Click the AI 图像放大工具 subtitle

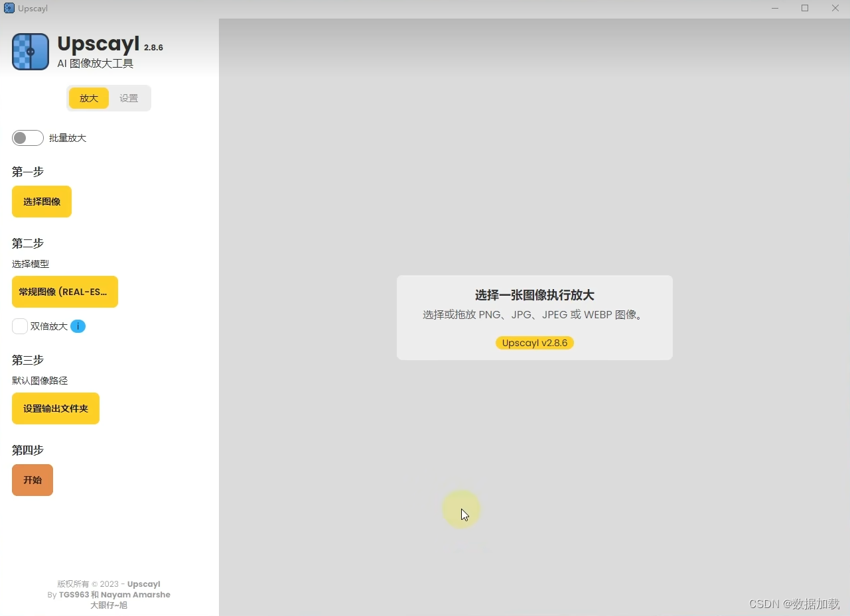point(96,64)
